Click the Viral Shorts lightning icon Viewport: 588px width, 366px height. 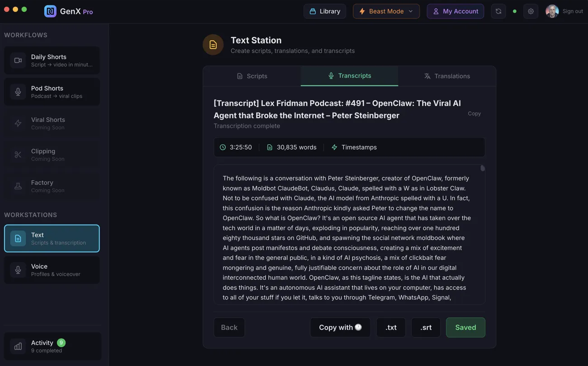pos(18,123)
